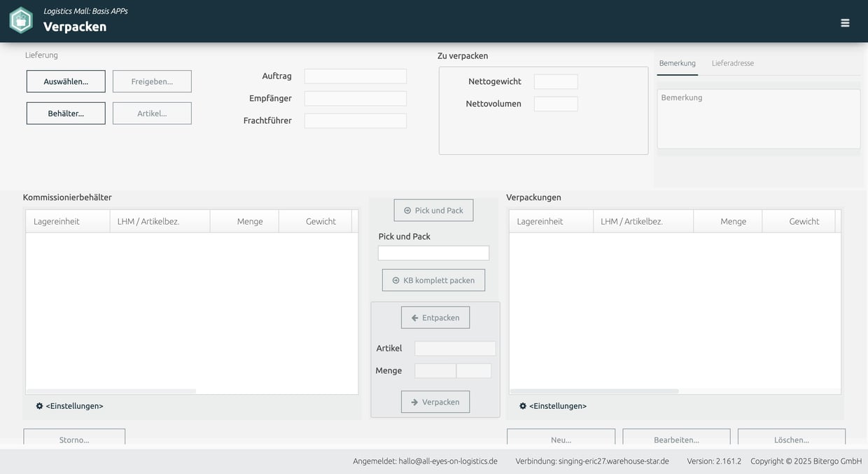Screen dimensions: 868x474
Task: Switch to the Lieferadresse tab
Action: click(x=733, y=63)
